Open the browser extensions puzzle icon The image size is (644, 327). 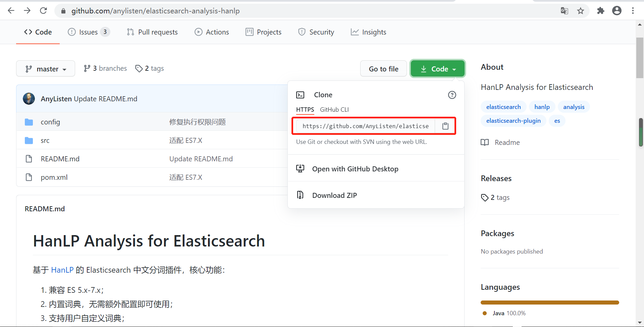pos(601,11)
